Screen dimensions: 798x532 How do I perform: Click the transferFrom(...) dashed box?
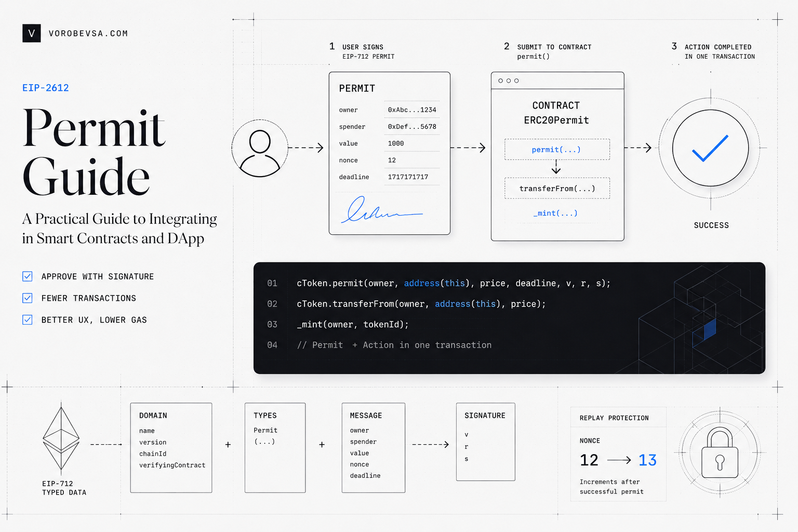(557, 188)
